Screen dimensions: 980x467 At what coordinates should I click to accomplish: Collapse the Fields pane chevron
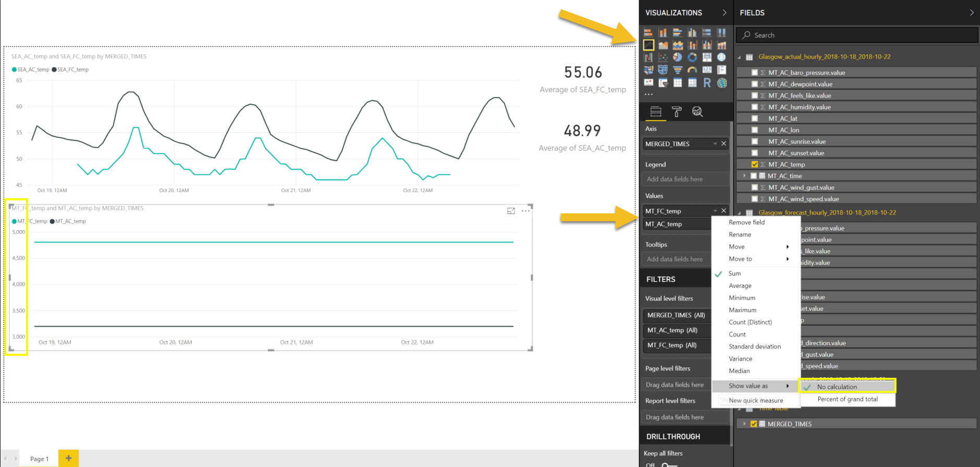tap(972, 13)
